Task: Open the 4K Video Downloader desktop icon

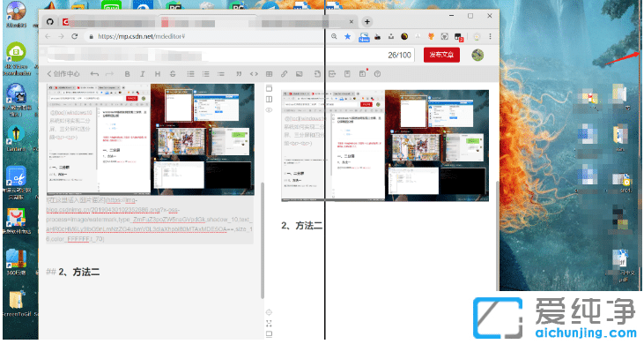Action: [17, 59]
